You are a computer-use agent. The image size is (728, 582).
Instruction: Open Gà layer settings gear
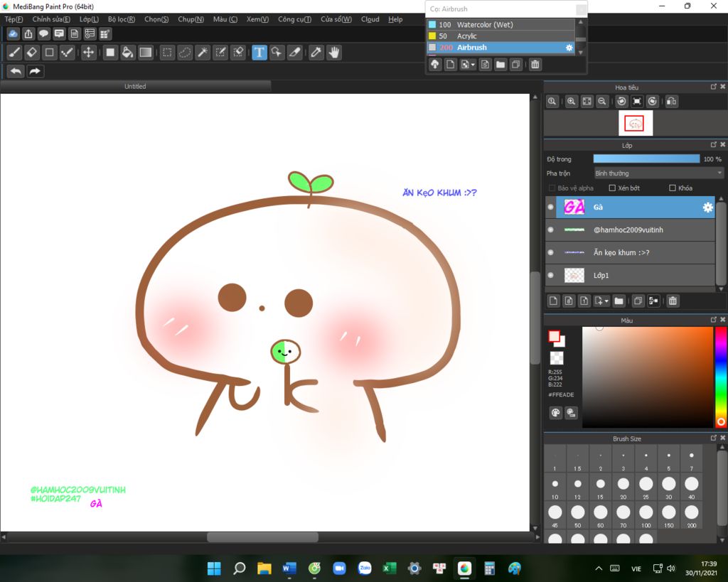[x=707, y=208]
